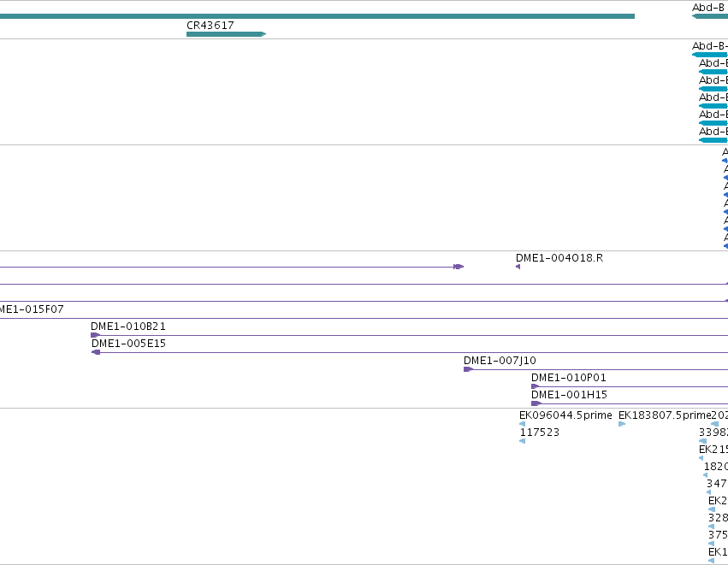Select the small arrow glyph under DME1-004O18.R
728x565 pixels.
click(518, 267)
